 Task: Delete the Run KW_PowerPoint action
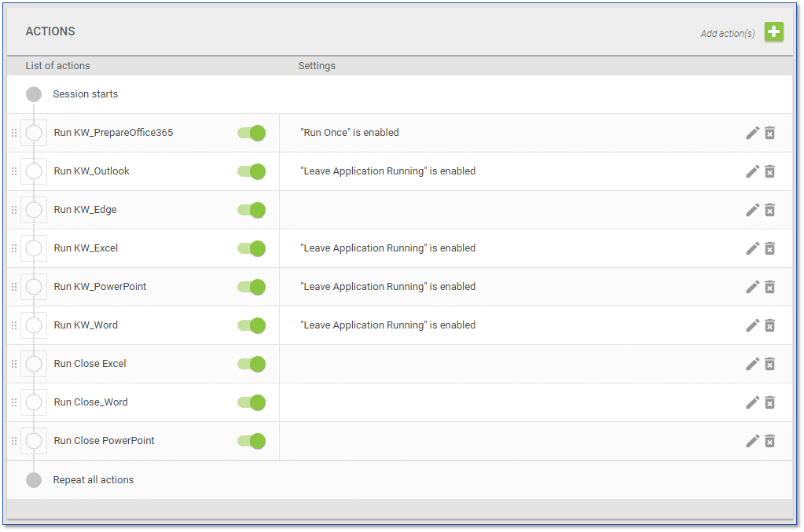coord(769,287)
